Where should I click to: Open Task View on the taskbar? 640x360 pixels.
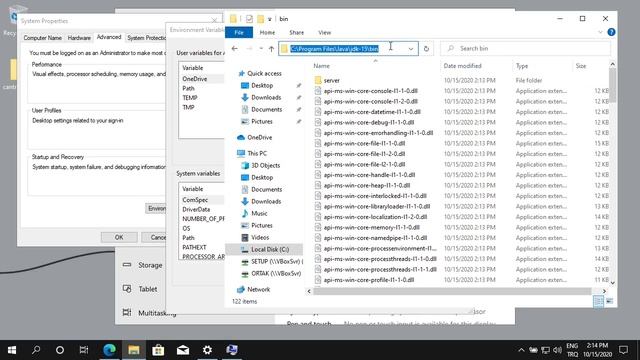[84, 350]
